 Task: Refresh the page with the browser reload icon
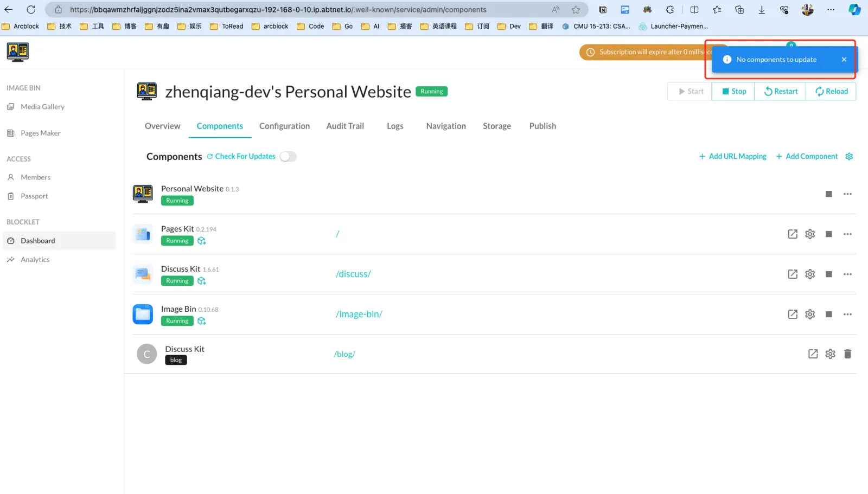click(31, 10)
